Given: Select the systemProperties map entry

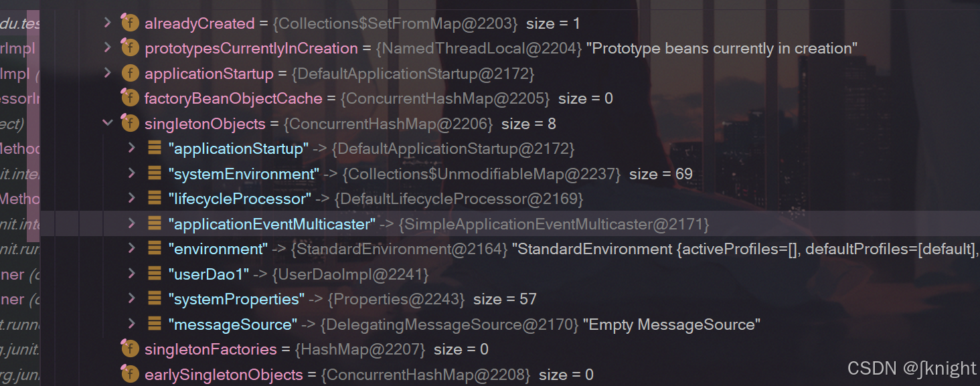Looking at the screenshot, I should (236, 298).
